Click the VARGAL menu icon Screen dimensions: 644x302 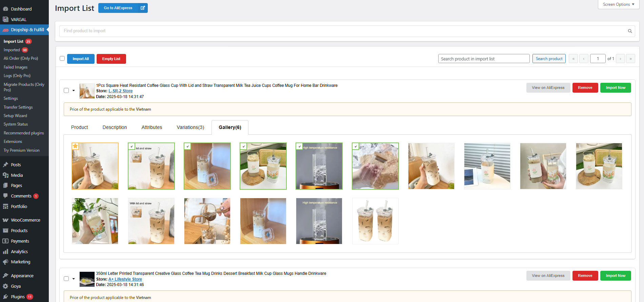click(x=5, y=19)
